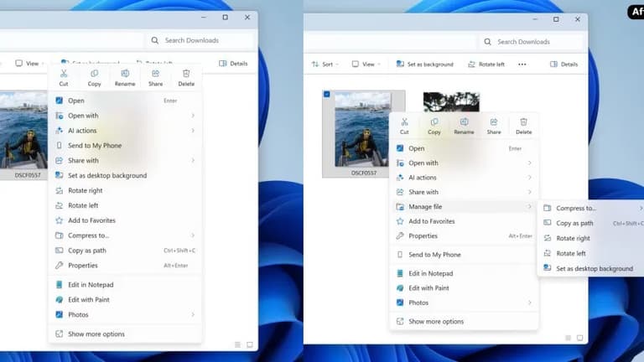Choose Edit with Paint in left menu

point(125,300)
